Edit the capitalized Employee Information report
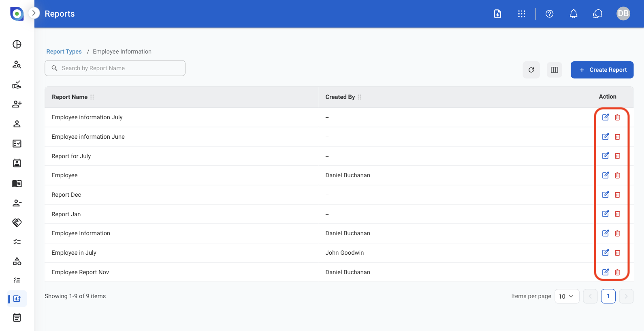 tap(606, 233)
